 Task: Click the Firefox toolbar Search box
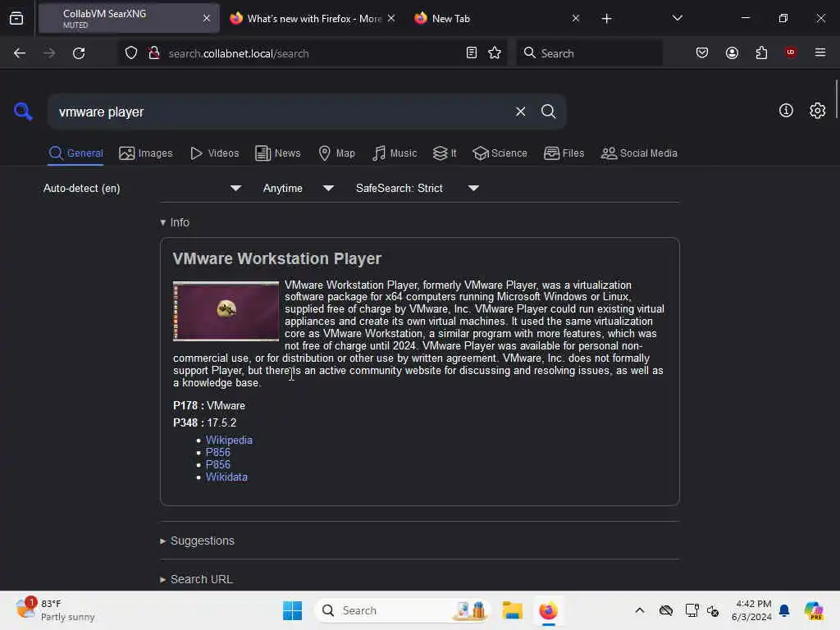[x=589, y=53]
